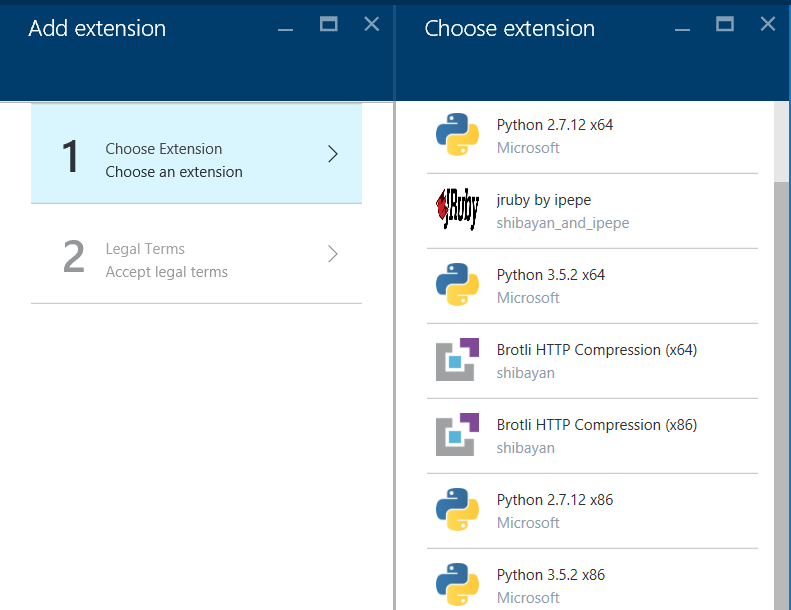Close the Add extension blade
This screenshot has width=791, height=610.
click(x=372, y=24)
